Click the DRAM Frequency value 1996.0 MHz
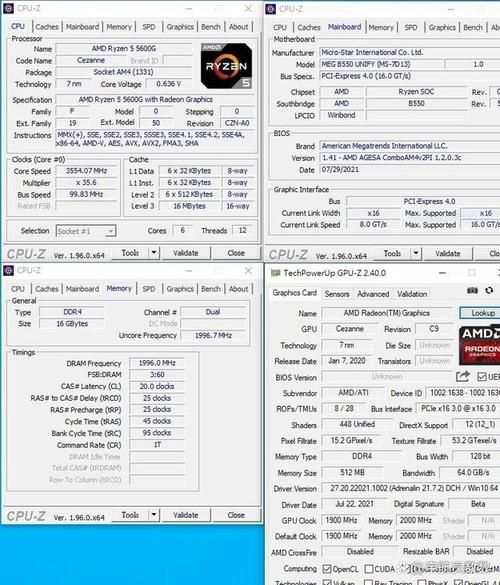 click(157, 363)
